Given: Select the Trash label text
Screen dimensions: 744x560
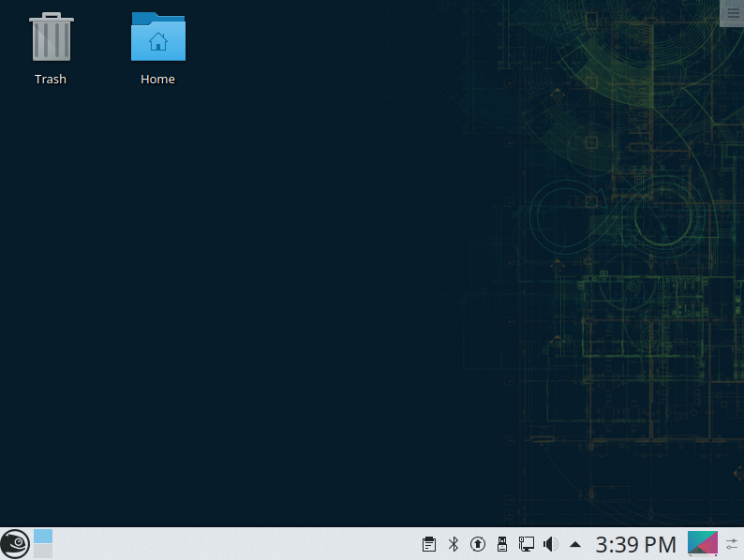Looking at the screenshot, I should 51,80.
